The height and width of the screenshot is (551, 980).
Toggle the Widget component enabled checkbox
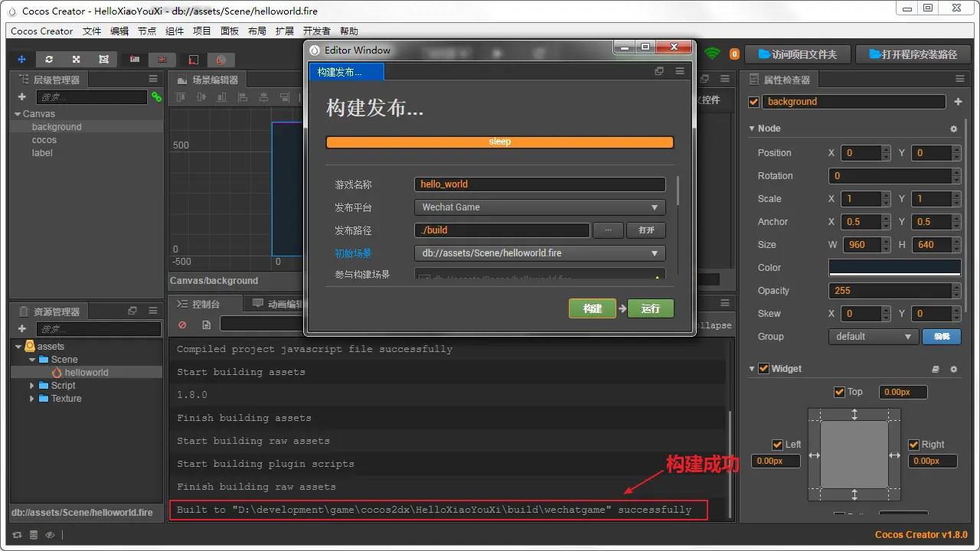coord(763,369)
